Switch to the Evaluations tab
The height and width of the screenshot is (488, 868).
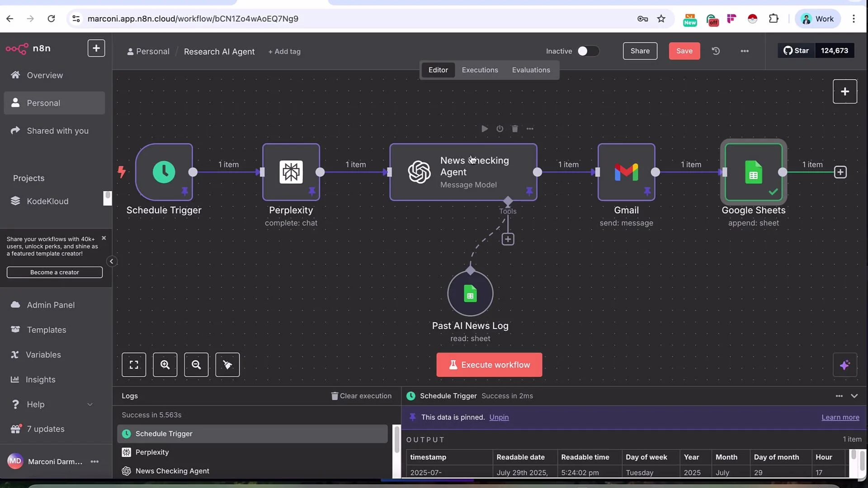[x=531, y=70]
